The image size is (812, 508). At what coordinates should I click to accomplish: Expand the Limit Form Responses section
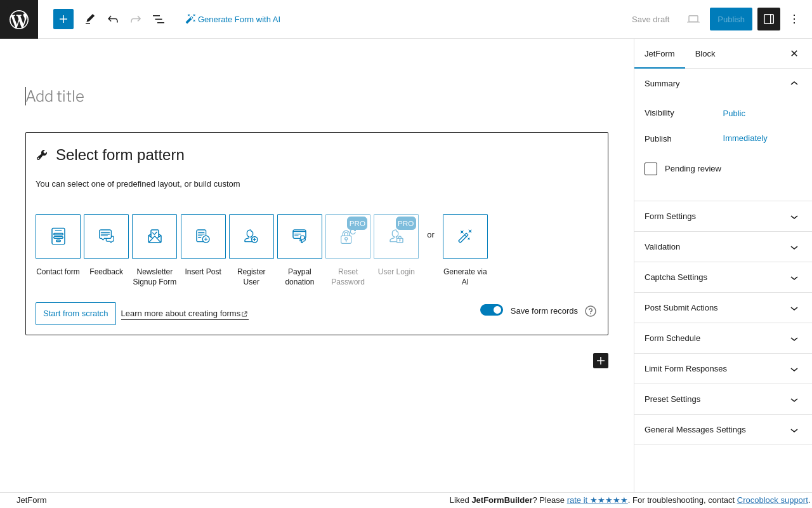(723, 369)
